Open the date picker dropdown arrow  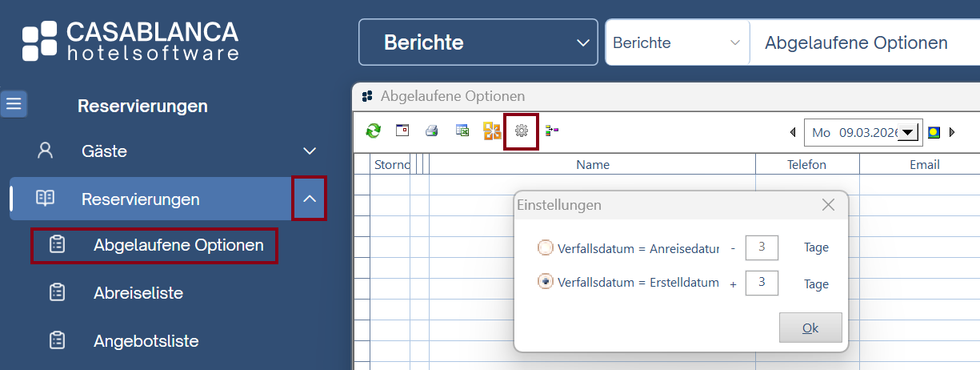click(x=908, y=133)
